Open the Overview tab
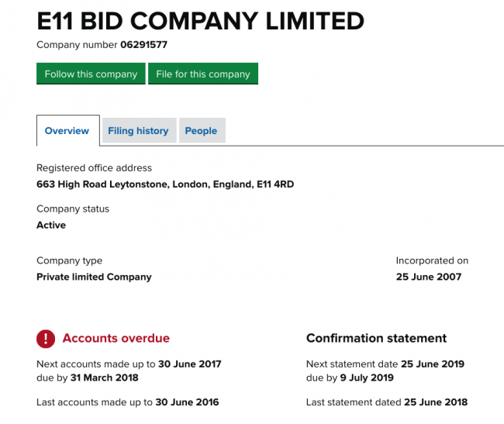Image resolution: width=504 pixels, height=424 pixels. click(x=68, y=131)
